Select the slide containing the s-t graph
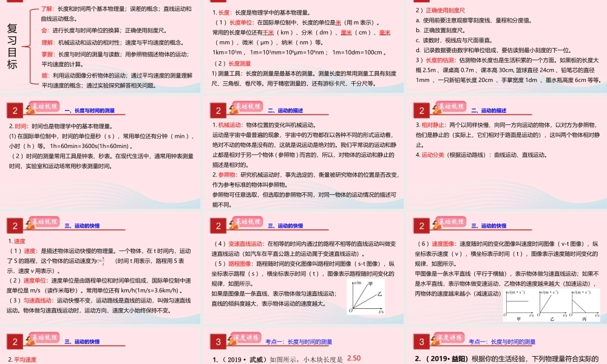607x364 pixels. coord(303,268)
